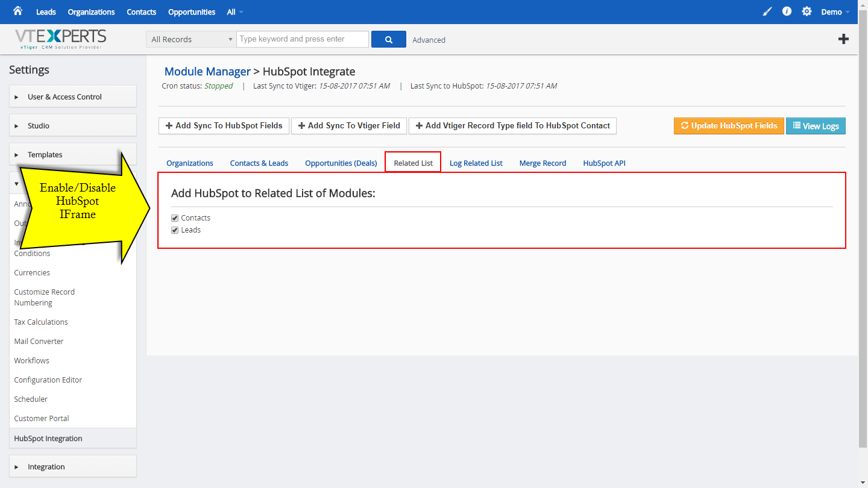Open the All modules menu dropdown

point(235,12)
